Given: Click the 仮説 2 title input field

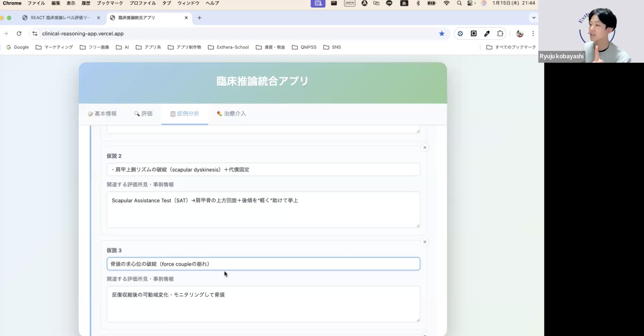Looking at the screenshot, I should click(263, 170).
